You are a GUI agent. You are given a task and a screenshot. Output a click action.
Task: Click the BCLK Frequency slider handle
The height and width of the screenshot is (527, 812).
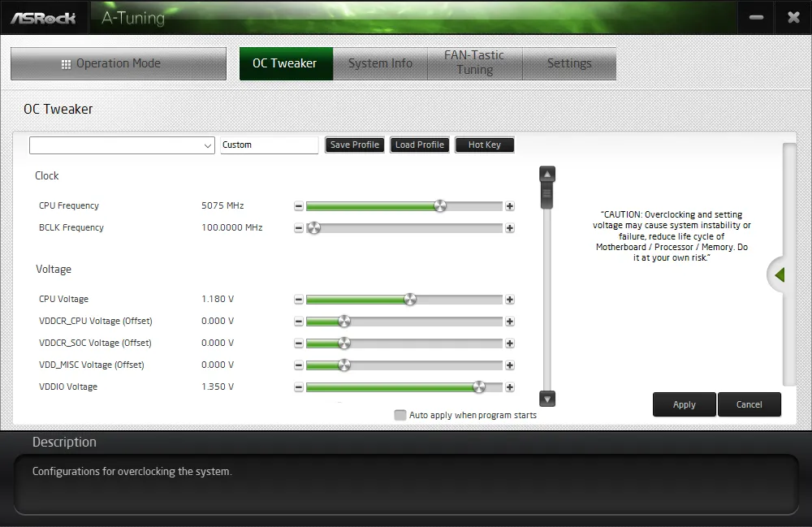313,228
